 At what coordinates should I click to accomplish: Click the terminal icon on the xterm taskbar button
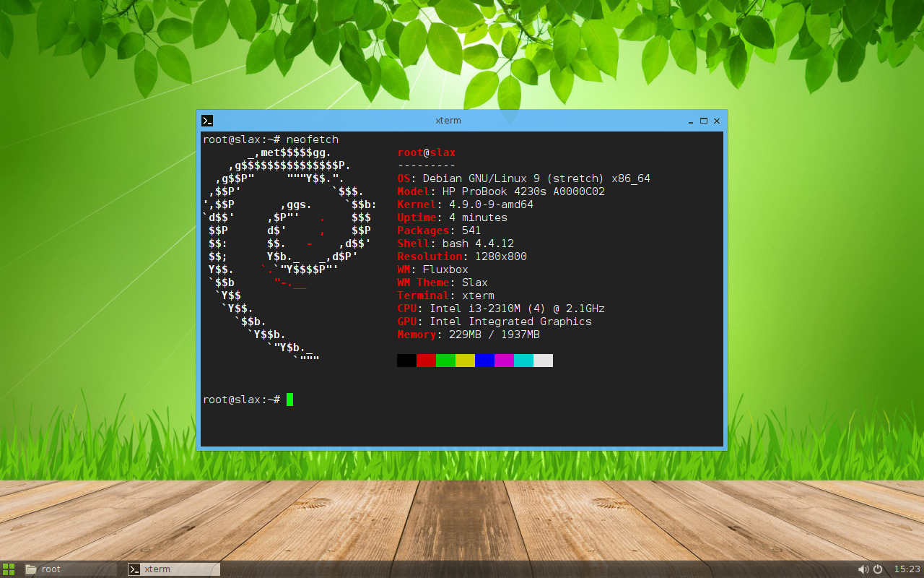pos(133,569)
